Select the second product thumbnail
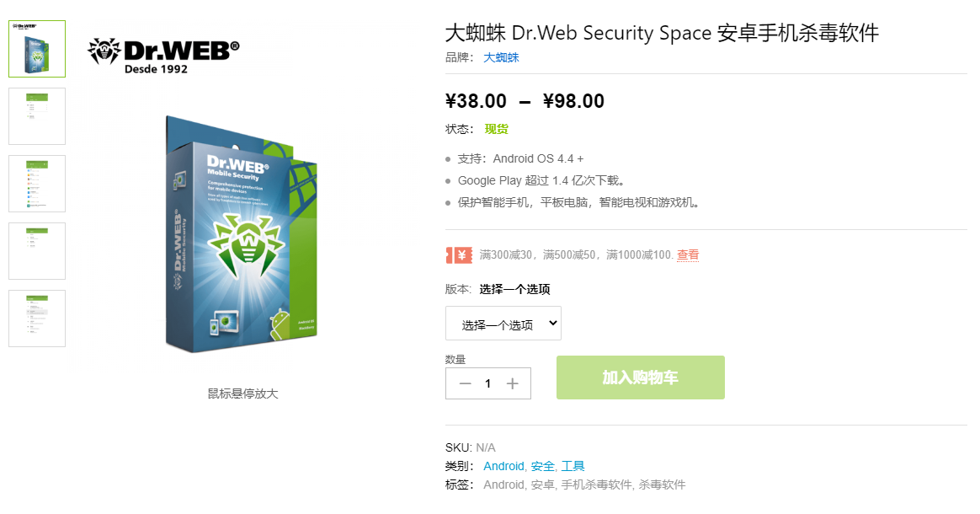 [37, 116]
